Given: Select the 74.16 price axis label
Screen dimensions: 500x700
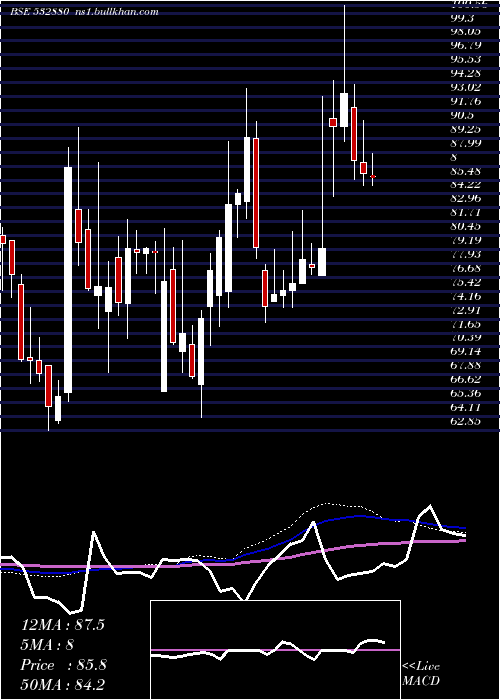Looking at the screenshot, I should (466, 296).
